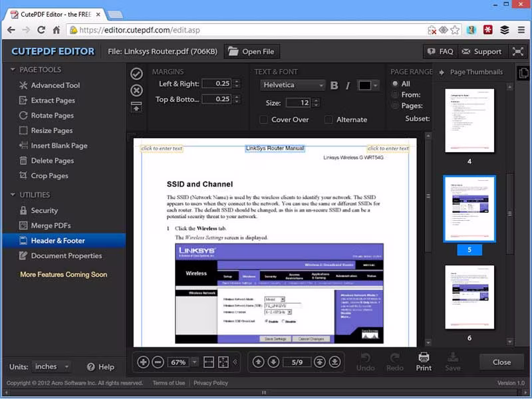Open Security utility

point(39,210)
